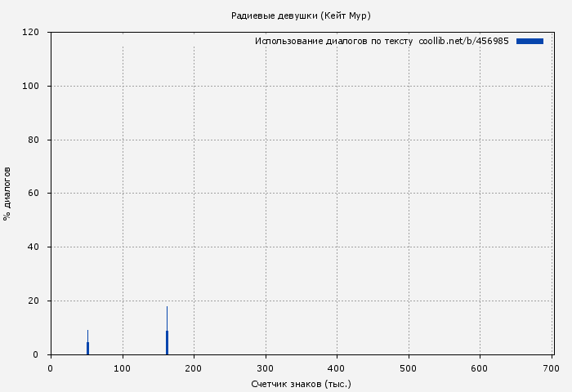Click the blue legend color swatch

(530, 41)
